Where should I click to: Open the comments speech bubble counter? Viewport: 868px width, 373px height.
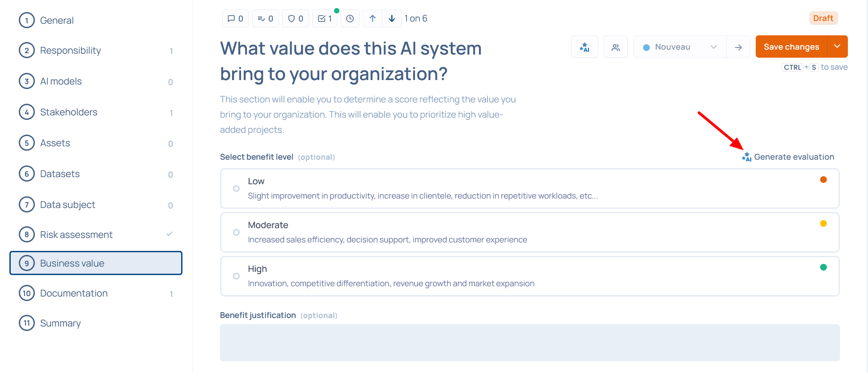[235, 19]
